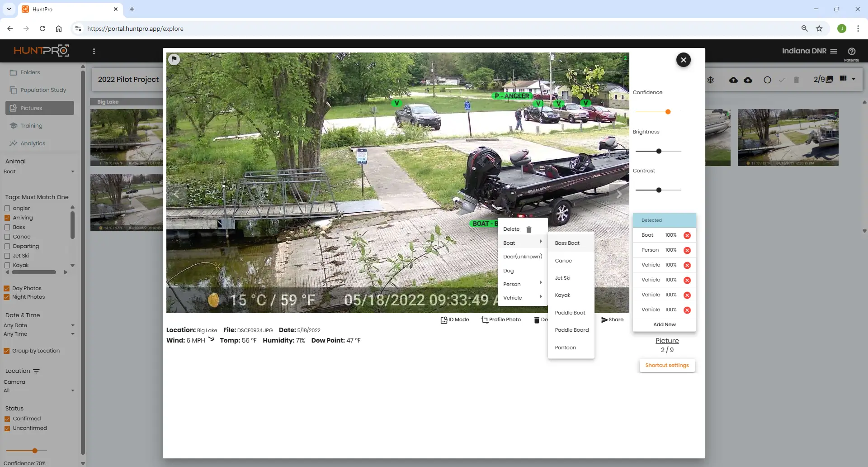Choose Pontoon from submenu
868x467 pixels.
[571, 348]
